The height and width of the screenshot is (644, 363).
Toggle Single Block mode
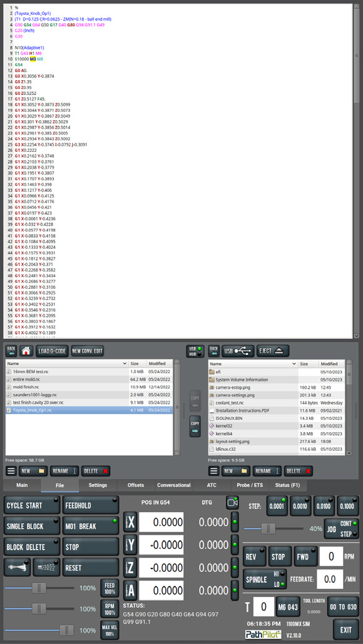[x=32, y=526]
